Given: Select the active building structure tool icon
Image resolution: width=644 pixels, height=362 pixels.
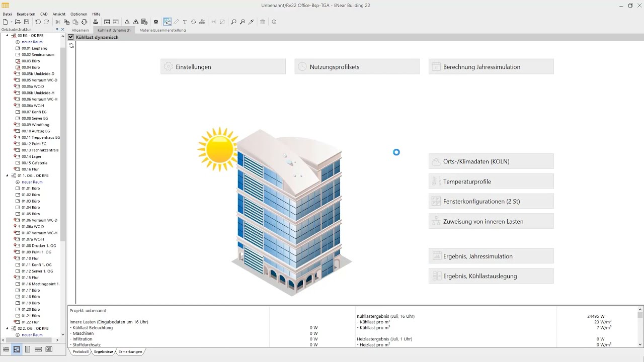Looking at the screenshot, I should pyautogui.click(x=168, y=22).
